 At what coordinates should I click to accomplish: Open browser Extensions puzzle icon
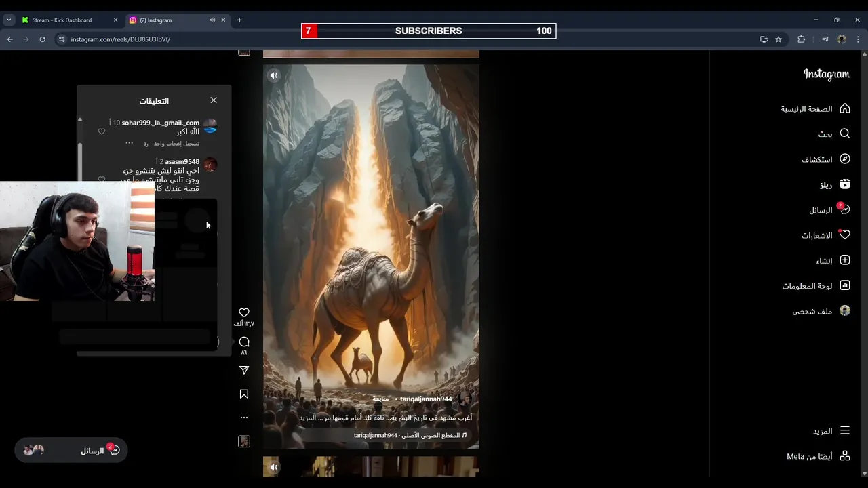click(802, 39)
